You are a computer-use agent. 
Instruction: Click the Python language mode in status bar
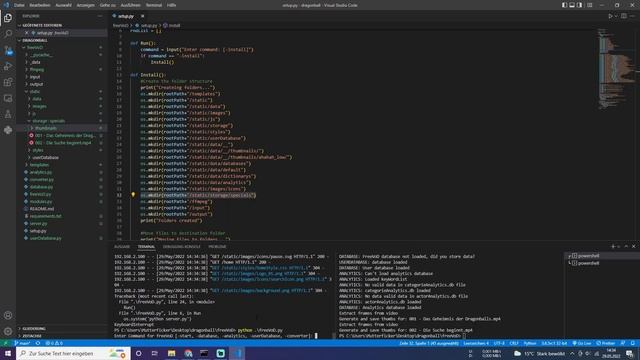tap(530, 343)
